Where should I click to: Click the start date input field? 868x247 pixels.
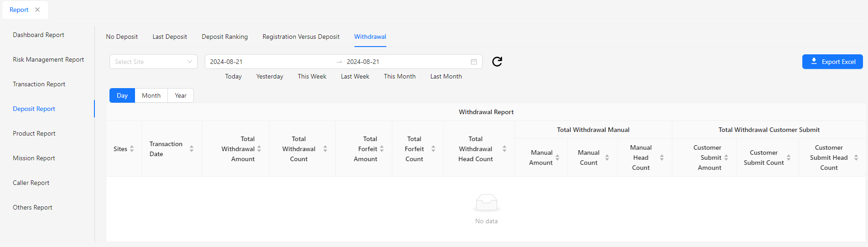[269, 62]
